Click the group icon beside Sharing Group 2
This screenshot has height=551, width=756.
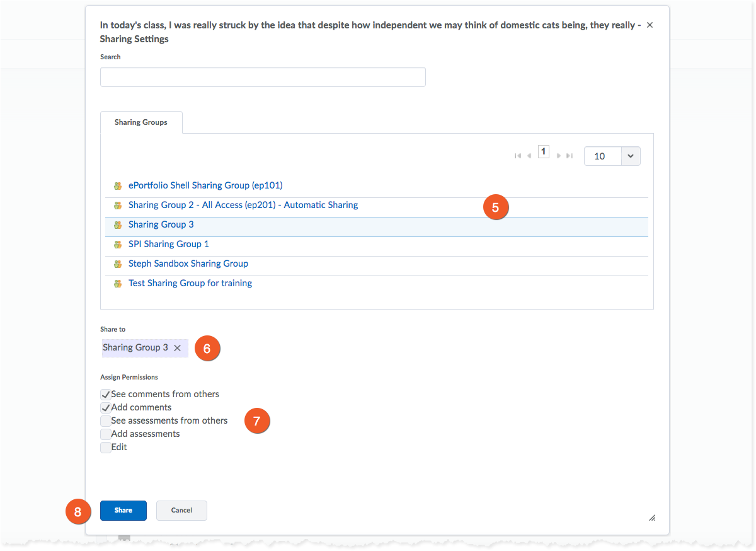tap(117, 206)
